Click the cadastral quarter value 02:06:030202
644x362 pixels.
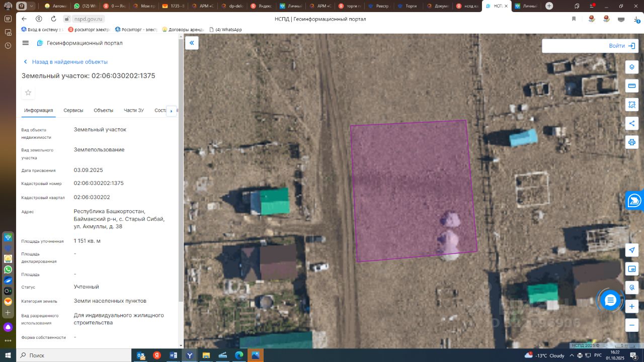coord(92,198)
